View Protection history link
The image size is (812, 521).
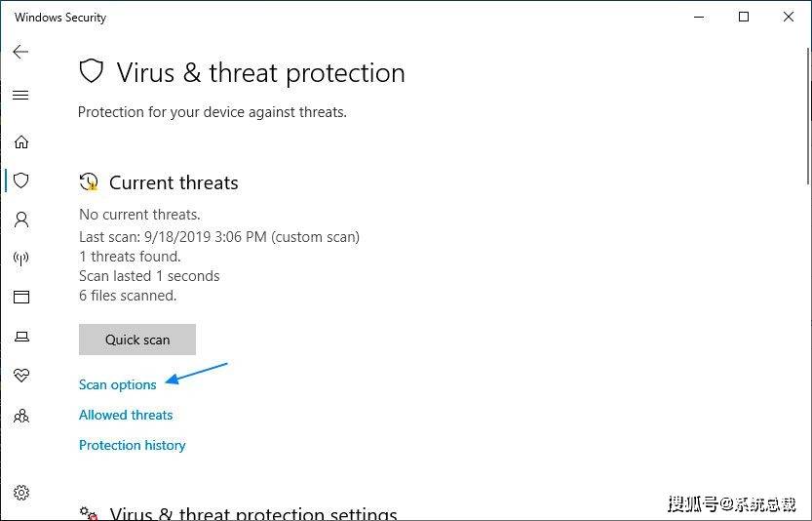pos(132,445)
